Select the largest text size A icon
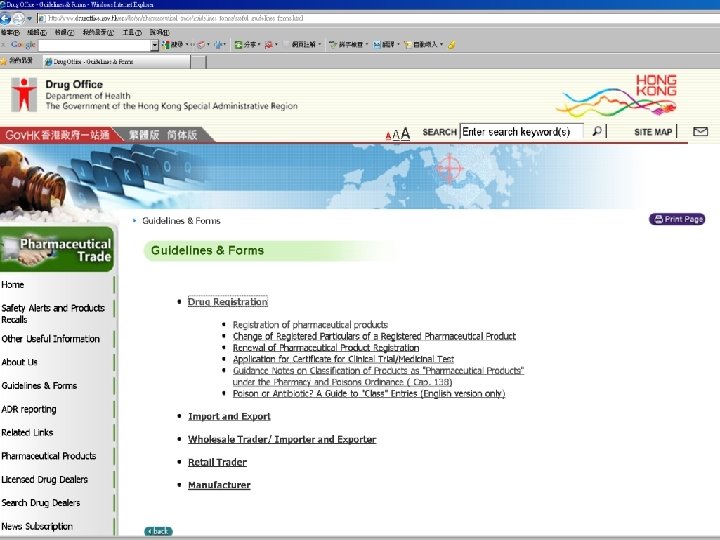 pos(405,134)
